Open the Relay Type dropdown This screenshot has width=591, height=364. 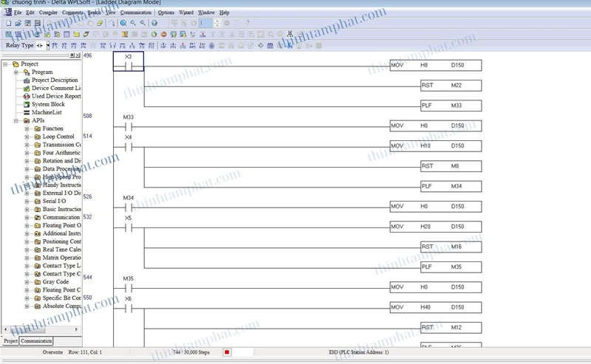(x=47, y=45)
